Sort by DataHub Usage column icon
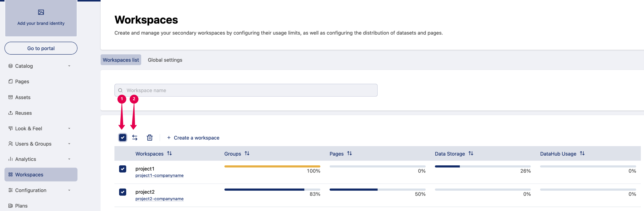The height and width of the screenshot is (211, 644). pyautogui.click(x=582, y=154)
